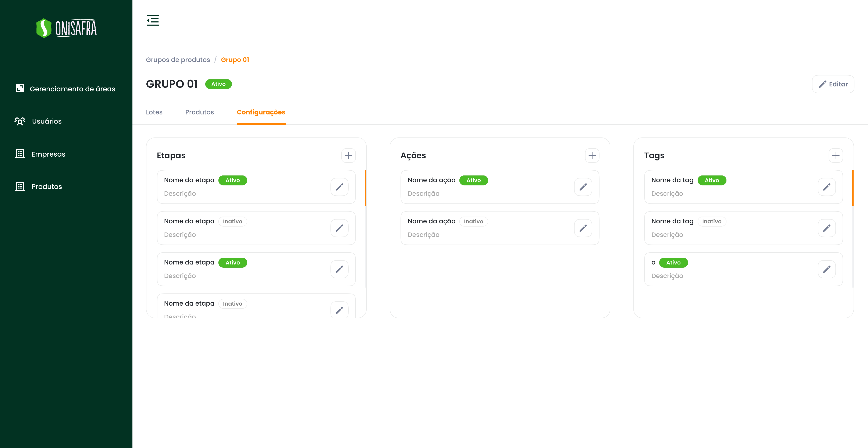Switch to the Lotes tab
868x448 pixels.
(154, 112)
